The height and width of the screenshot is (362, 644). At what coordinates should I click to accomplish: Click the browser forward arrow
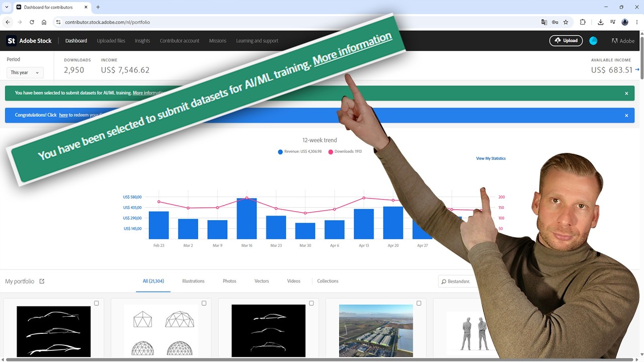pos(20,22)
